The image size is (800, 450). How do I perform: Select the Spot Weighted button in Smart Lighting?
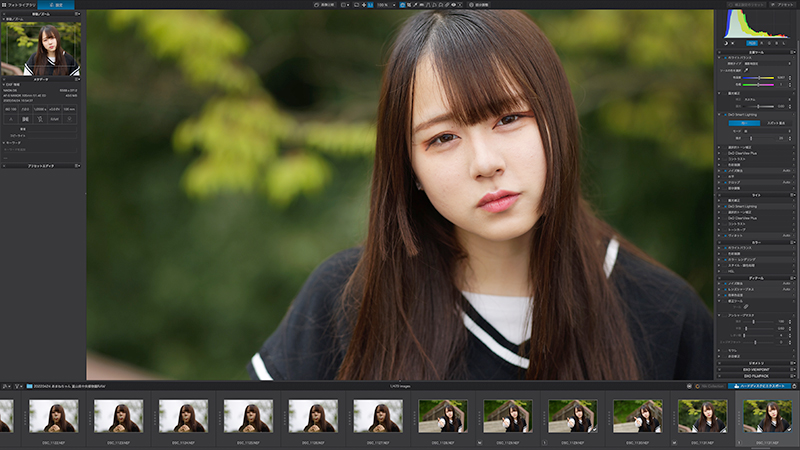point(776,123)
